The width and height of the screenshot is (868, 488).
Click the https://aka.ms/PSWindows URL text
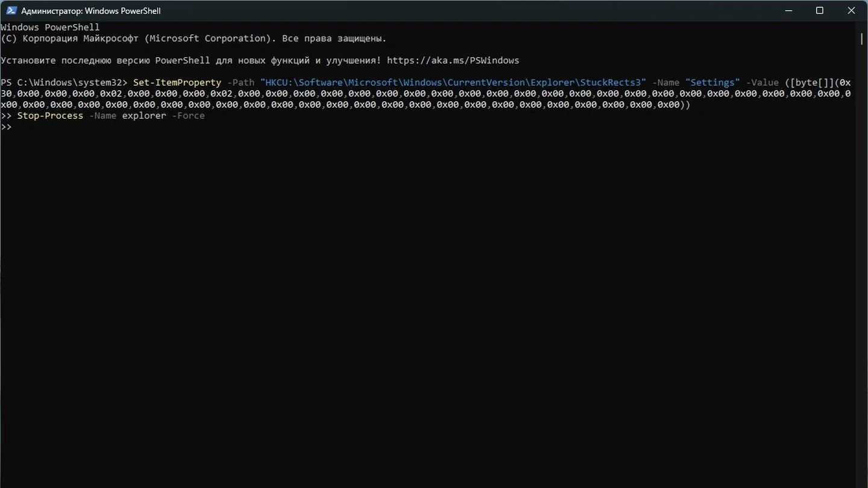tap(453, 60)
